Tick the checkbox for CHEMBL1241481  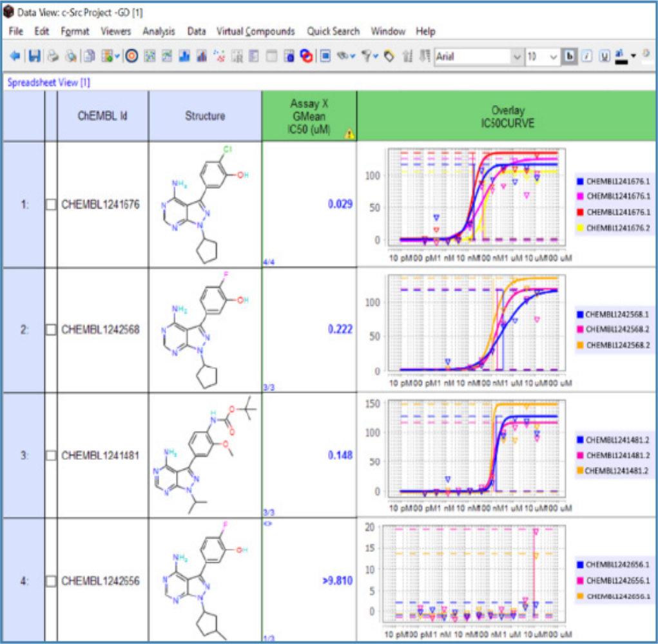[x=51, y=455]
